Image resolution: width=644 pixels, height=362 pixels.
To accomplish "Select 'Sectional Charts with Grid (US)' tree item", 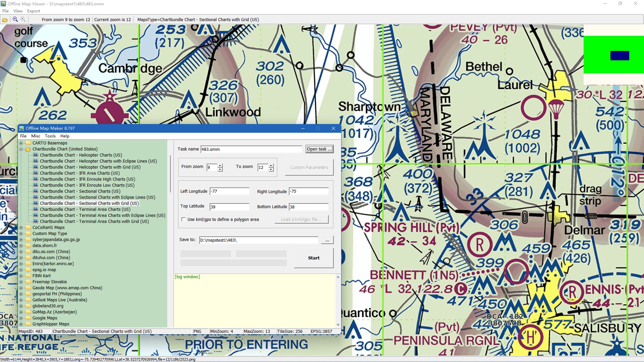I will (89, 203).
